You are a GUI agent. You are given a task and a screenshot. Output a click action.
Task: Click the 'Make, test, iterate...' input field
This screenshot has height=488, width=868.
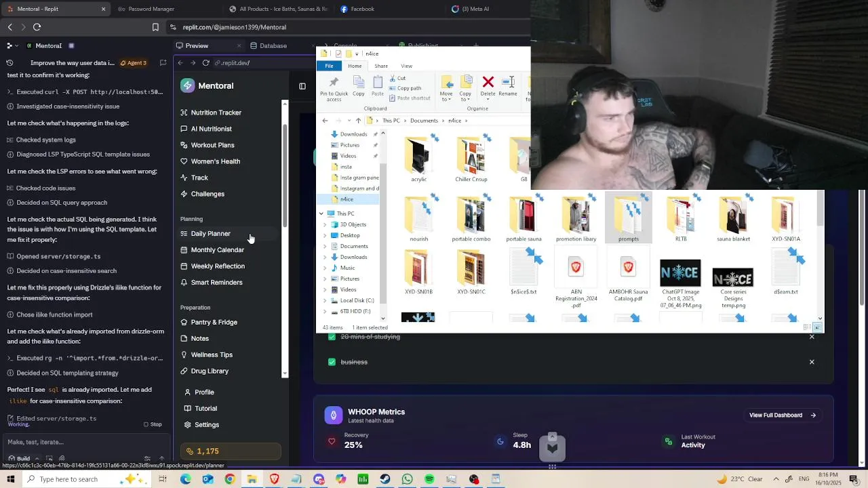pos(85,442)
